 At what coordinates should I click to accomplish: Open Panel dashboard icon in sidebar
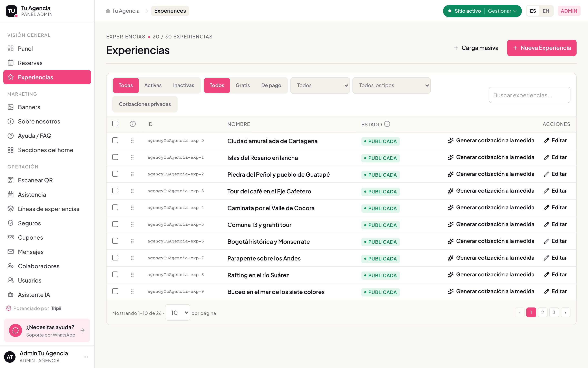point(10,48)
